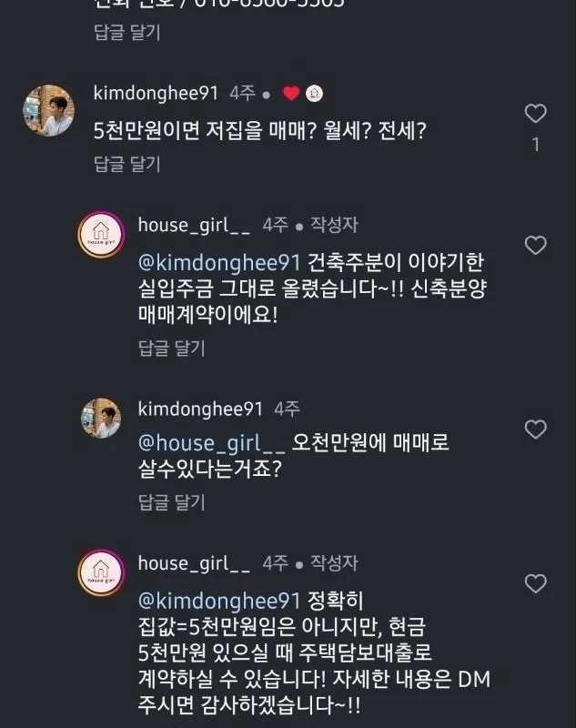Open the @kimdonghee91 mention before 정확히
The width and height of the screenshot is (576, 728).
218,600
